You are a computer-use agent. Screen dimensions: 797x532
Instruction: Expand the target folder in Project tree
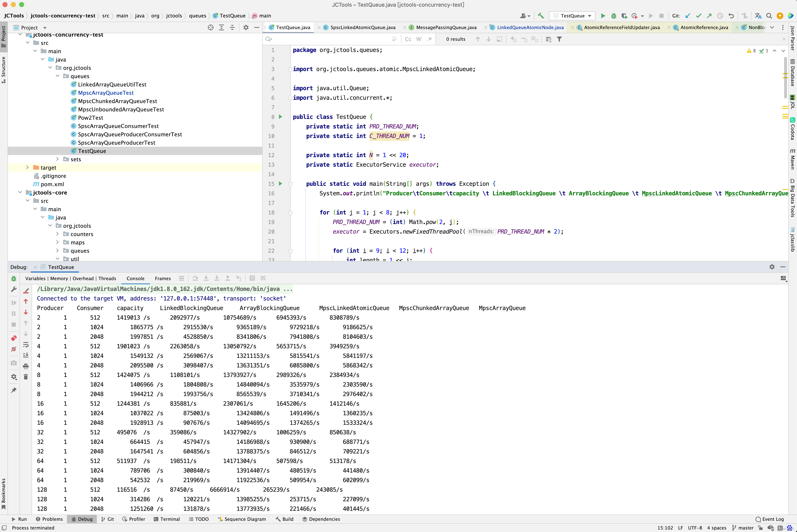(27, 167)
